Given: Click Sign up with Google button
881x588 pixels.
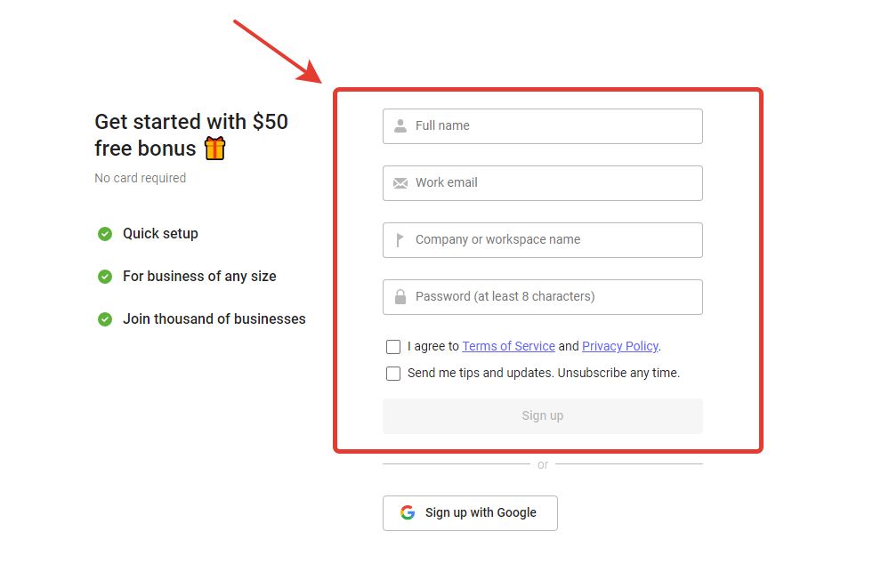Looking at the screenshot, I should click(470, 512).
